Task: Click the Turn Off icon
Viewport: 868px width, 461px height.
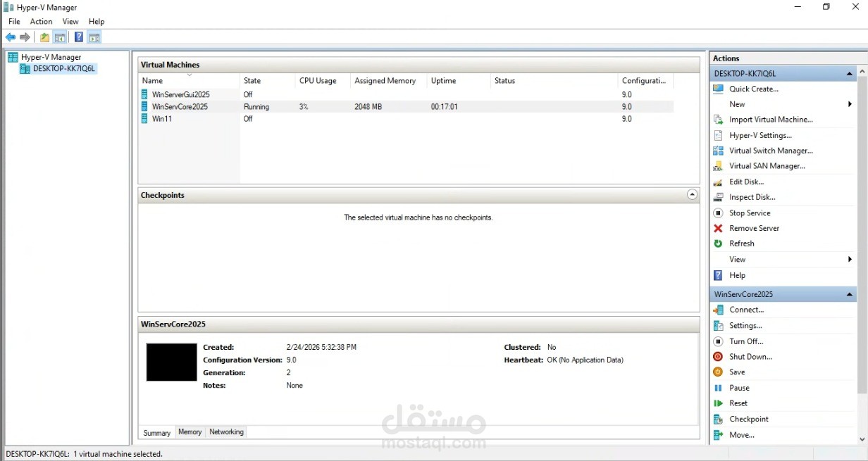Action: (x=718, y=341)
